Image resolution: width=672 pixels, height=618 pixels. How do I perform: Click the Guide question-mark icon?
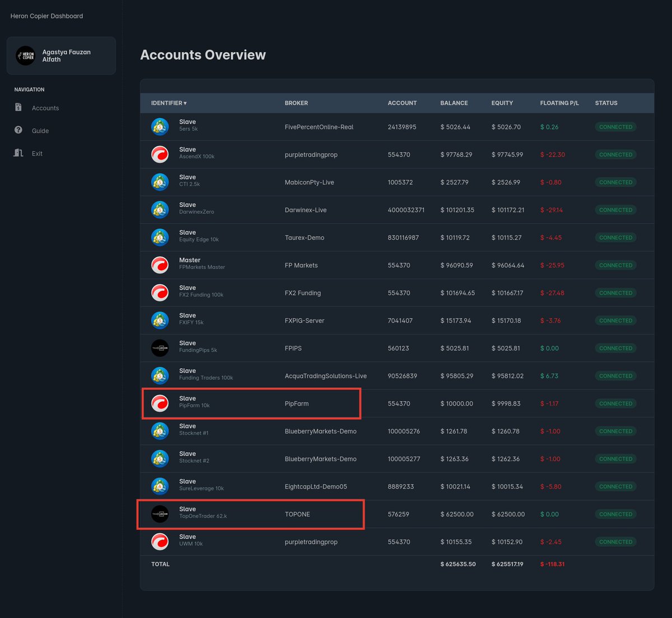point(18,130)
